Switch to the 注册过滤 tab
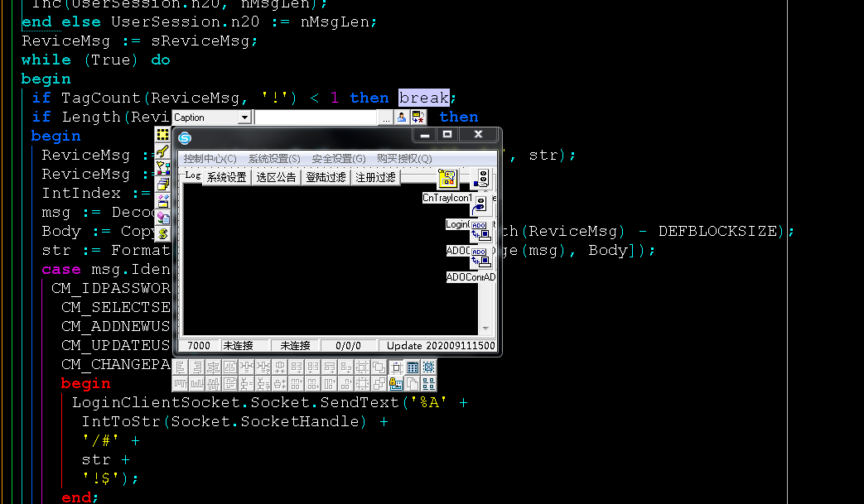 click(376, 177)
